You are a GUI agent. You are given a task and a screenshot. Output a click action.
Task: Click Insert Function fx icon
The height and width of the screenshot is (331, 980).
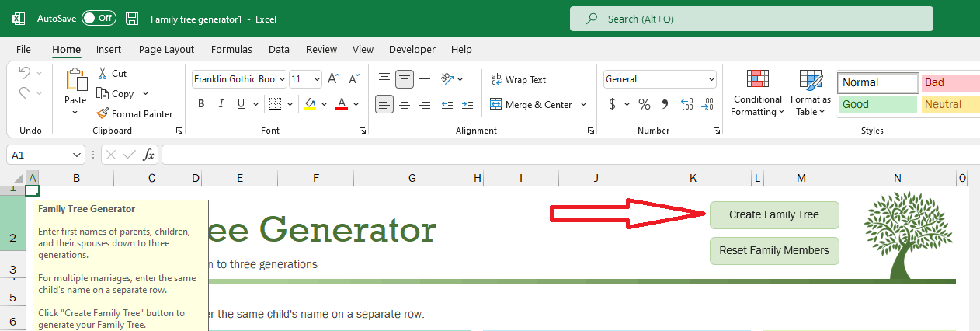click(149, 155)
